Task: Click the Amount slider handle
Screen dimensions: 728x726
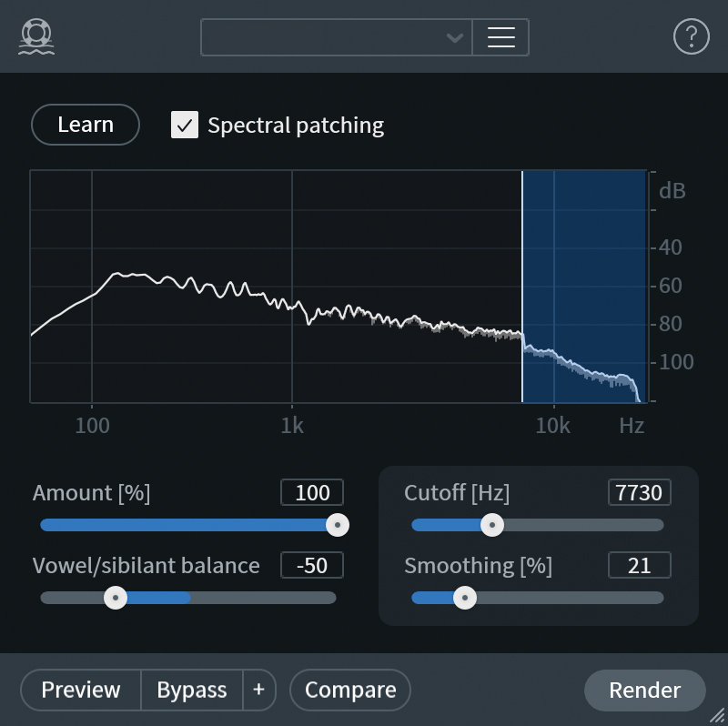Action: click(337, 525)
